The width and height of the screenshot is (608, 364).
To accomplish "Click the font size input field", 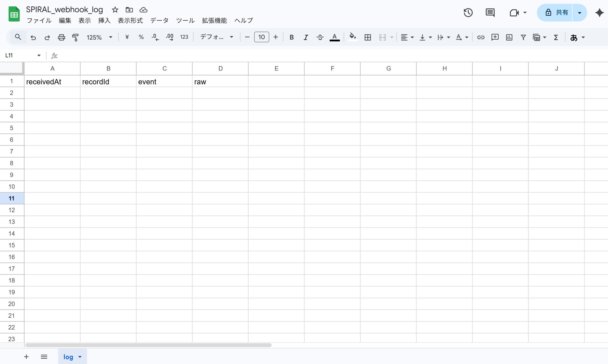I will point(261,37).
